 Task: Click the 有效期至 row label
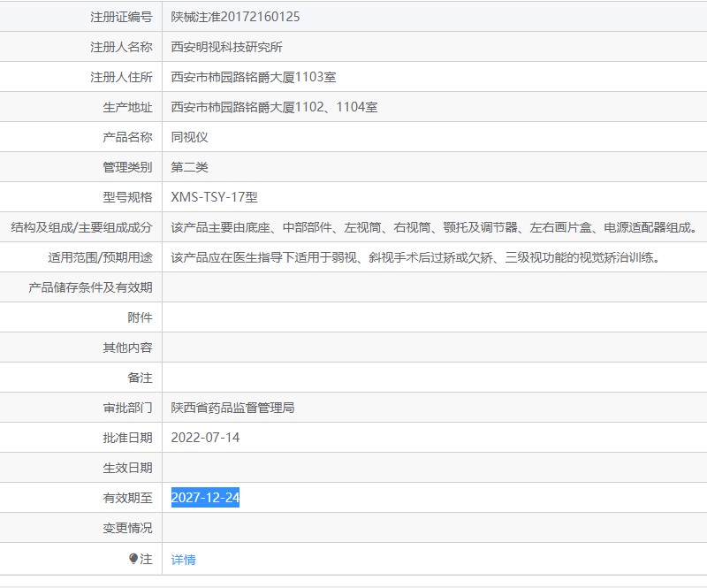coord(127,498)
